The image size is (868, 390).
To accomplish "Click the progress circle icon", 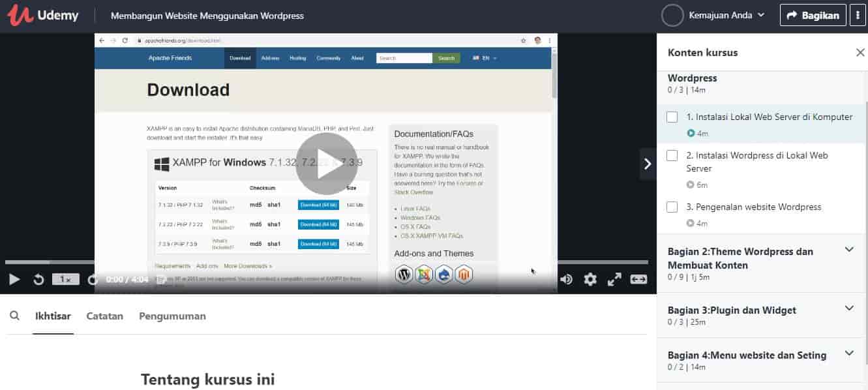I will (x=672, y=15).
